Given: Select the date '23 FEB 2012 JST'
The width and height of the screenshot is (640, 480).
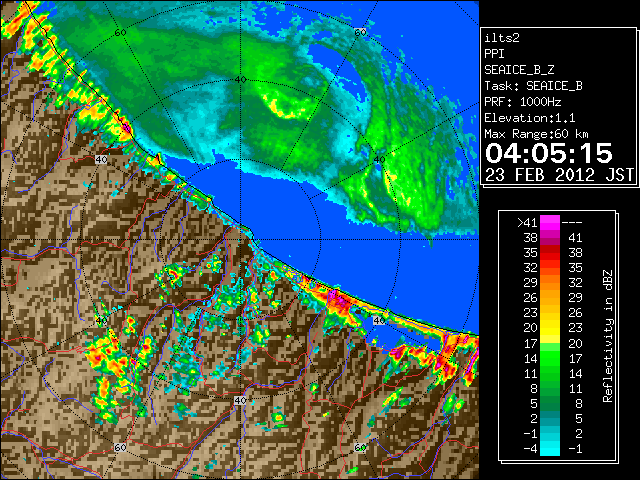Looking at the screenshot, I should pos(559,175).
